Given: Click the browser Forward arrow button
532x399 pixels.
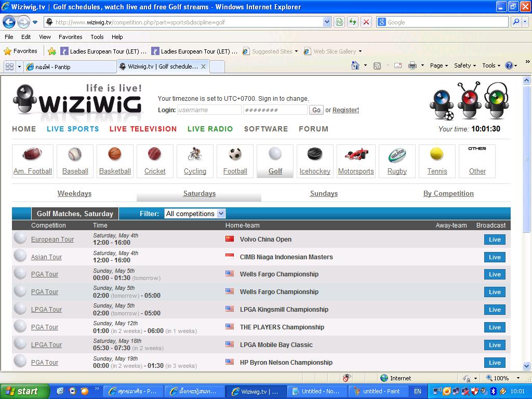Looking at the screenshot, I should [23, 22].
